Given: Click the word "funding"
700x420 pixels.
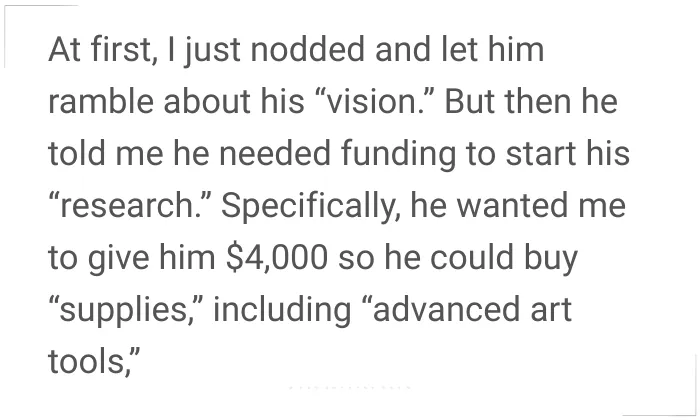Looking at the screenshot, I should click(399, 153).
